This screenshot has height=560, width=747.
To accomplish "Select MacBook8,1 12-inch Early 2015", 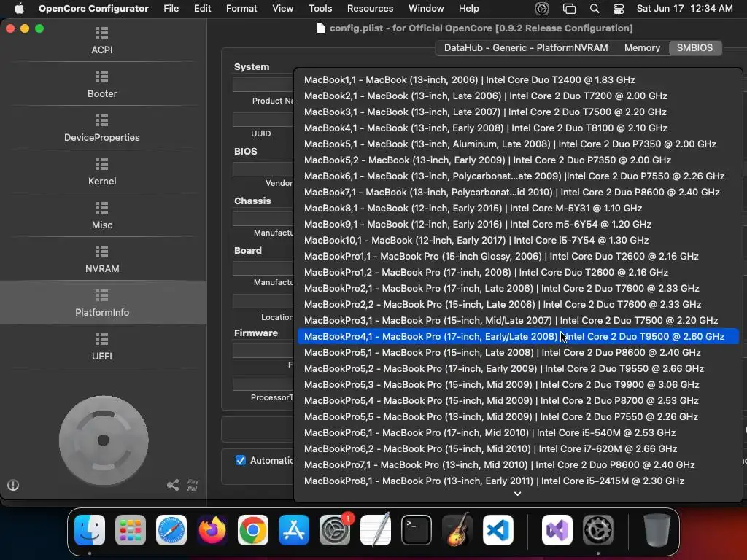I will point(518,208).
